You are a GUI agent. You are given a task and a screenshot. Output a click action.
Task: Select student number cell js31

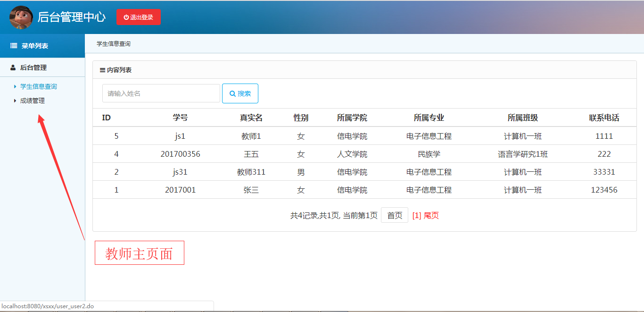click(x=180, y=172)
